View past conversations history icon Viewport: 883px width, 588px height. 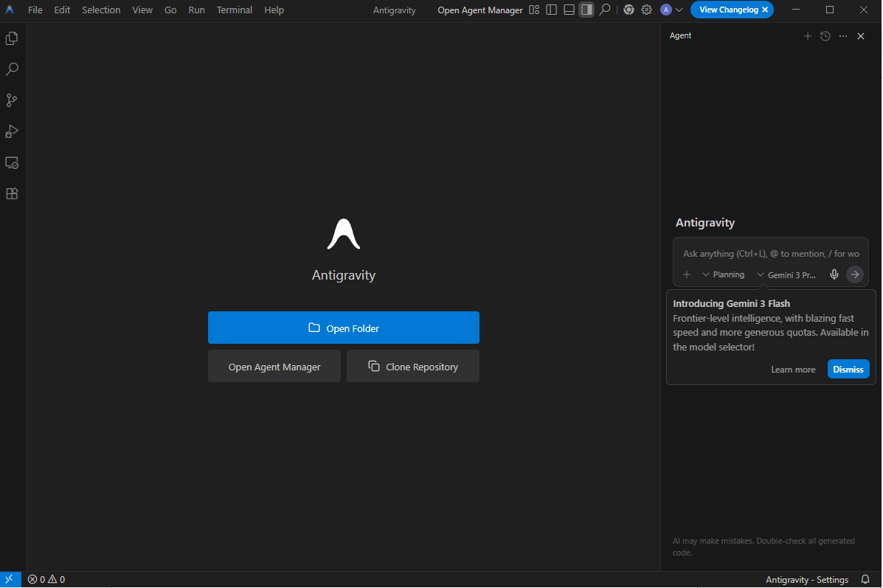[x=825, y=36]
